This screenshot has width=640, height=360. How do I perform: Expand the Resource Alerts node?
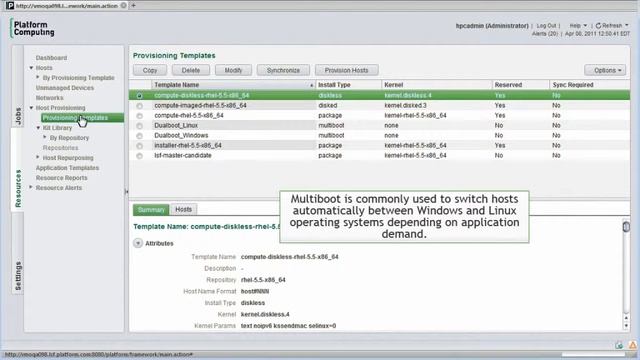pyautogui.click(x=31, y=187)
